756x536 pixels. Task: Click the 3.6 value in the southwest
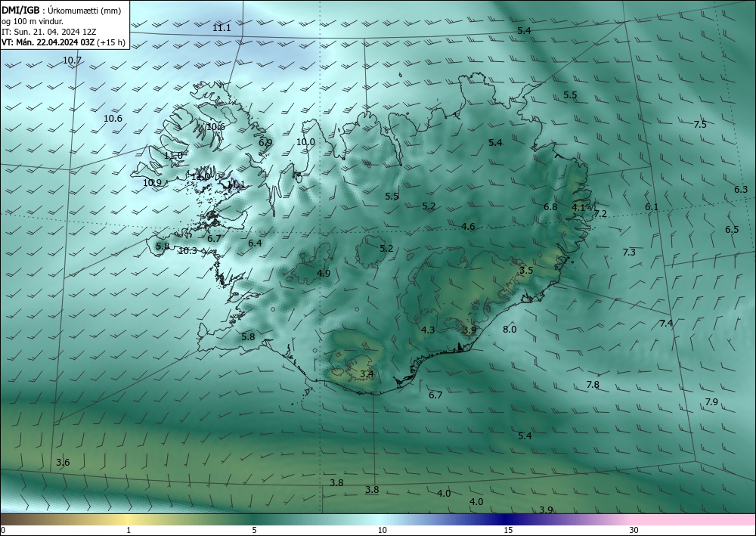point(63,463)
